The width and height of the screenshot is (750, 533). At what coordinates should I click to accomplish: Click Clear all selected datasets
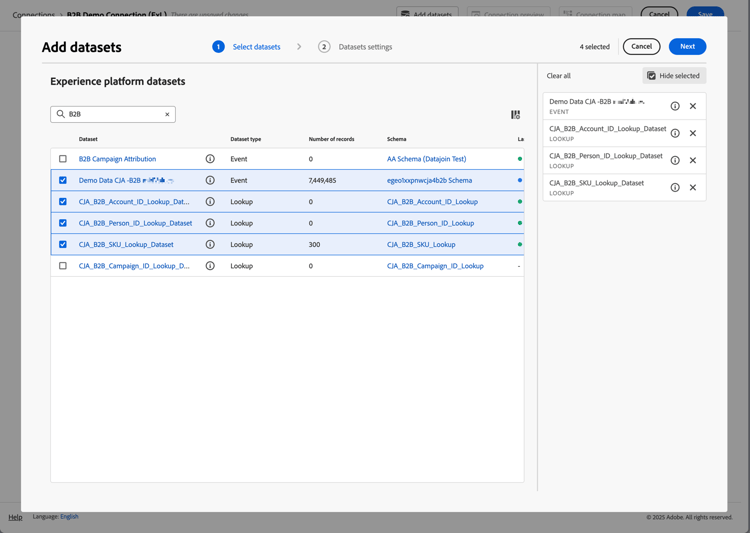[559, 76]
